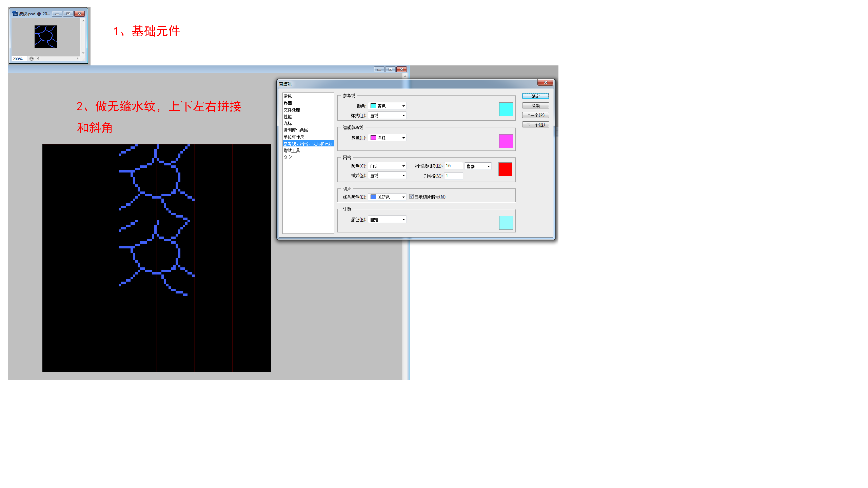The height and width of the screenshot is (488, 868).
Task: Select 性能 in the preferences category list
Action: point(308,117)
